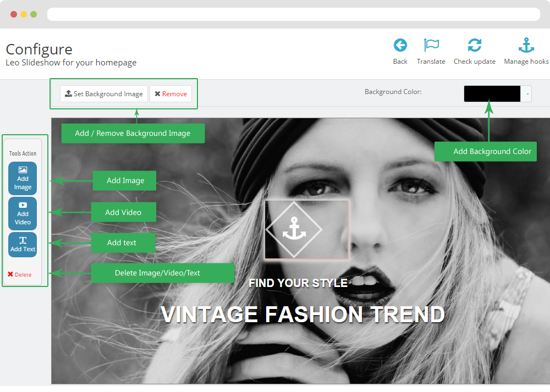Screen dimensions: 550x392
Task: Click the Add Image tool button
Action: pyautogui.click(x=23, y=178)
